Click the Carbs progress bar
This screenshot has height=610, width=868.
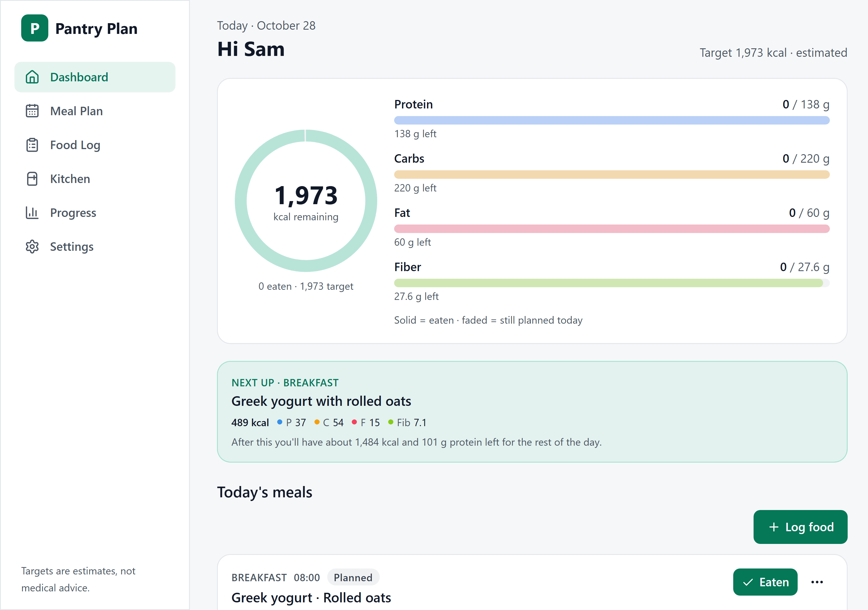pos(612,175)
